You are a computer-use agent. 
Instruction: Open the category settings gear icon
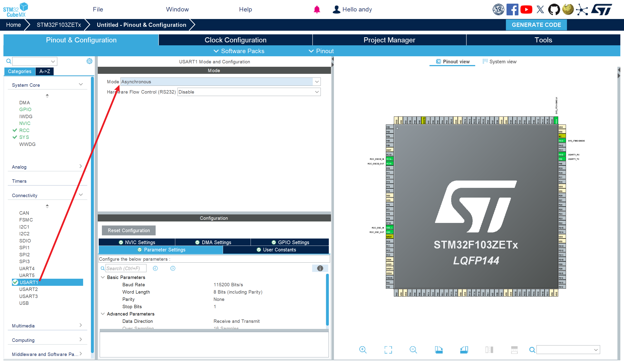(89, 61)
